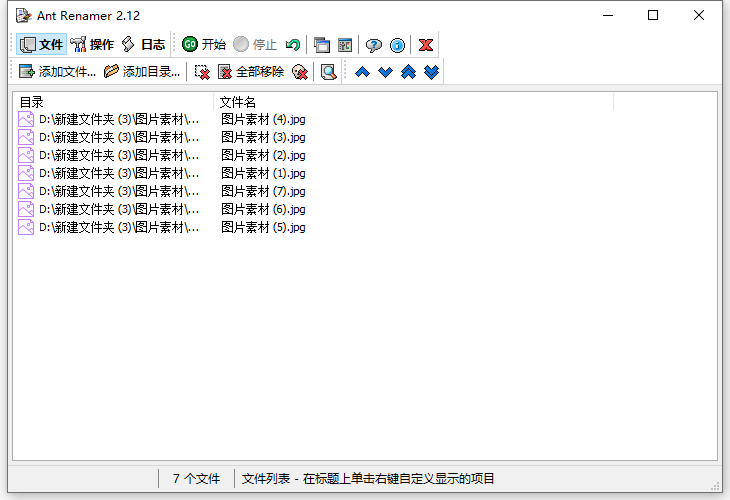Click directory path of 图片素材 (2).jpg row
This screenshot has width=730, height=500.
tap(119, 155)
